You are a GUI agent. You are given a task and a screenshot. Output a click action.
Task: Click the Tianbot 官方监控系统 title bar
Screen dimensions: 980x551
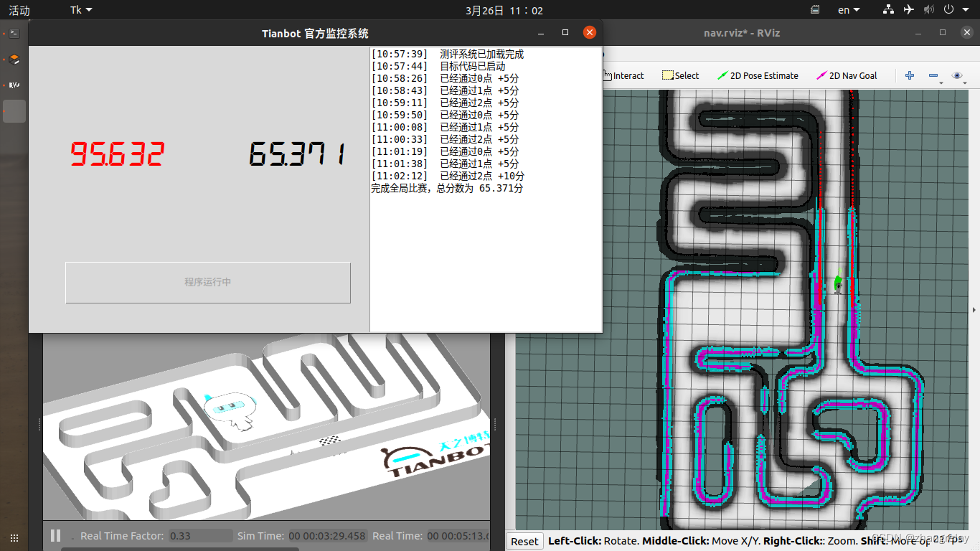(x=316, y=33)
